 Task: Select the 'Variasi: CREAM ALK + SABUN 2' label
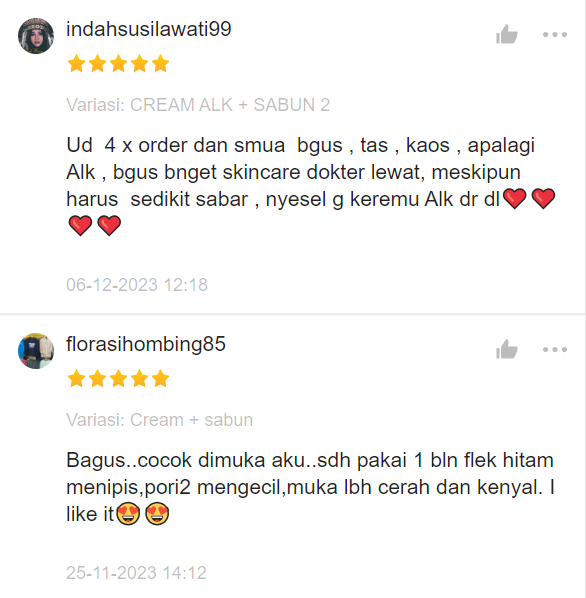[198, 105]
